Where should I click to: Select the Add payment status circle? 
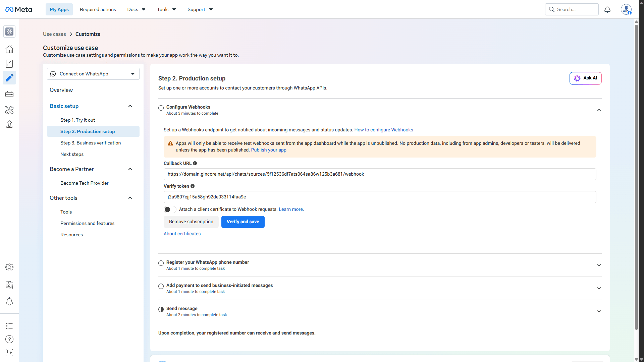(161, 286)
